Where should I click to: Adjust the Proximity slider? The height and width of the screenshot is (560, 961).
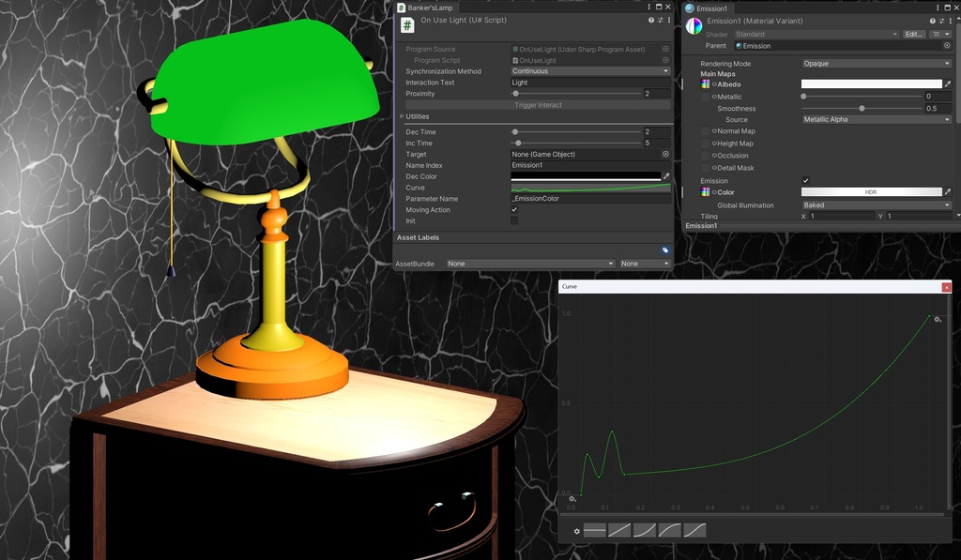click(575, 93)
